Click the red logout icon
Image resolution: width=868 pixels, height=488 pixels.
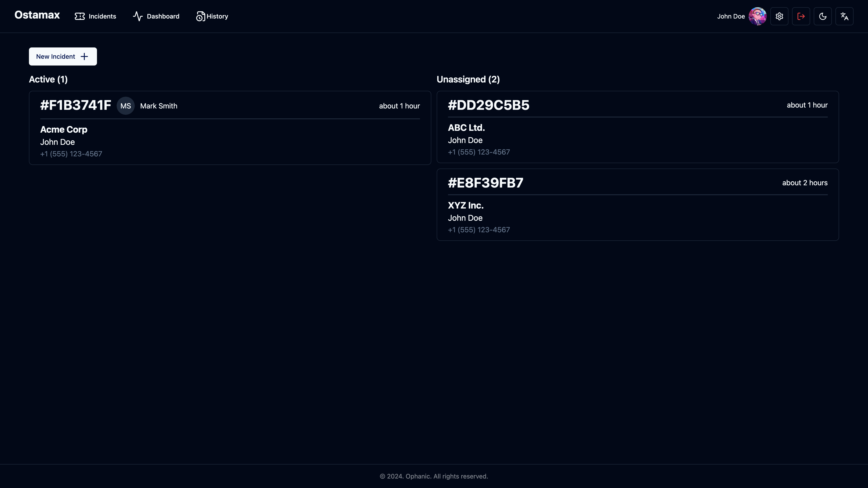(801, 16)
